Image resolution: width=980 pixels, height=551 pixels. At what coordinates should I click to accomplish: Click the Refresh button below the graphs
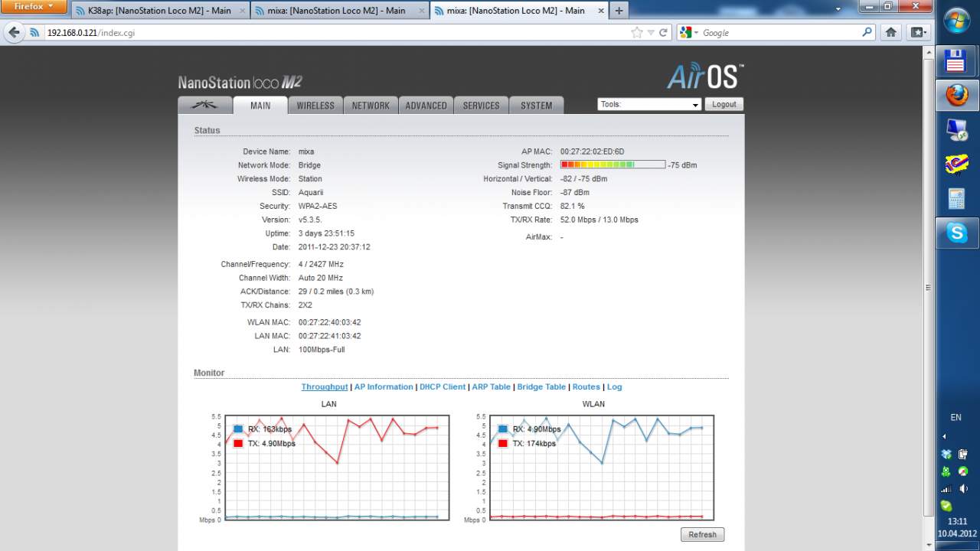(x=702, y=535)
